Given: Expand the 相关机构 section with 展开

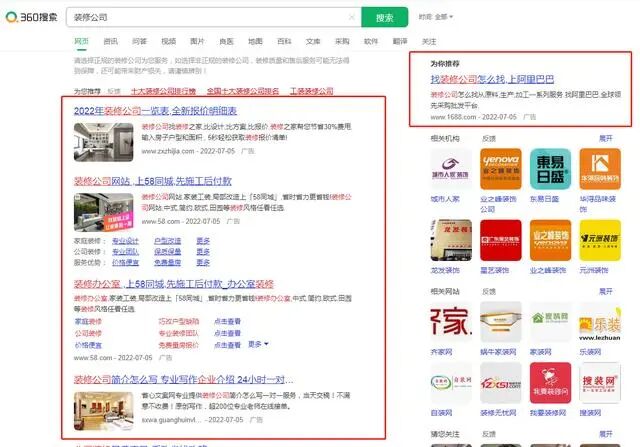Looking at the screenshot, I should (606, 138).
